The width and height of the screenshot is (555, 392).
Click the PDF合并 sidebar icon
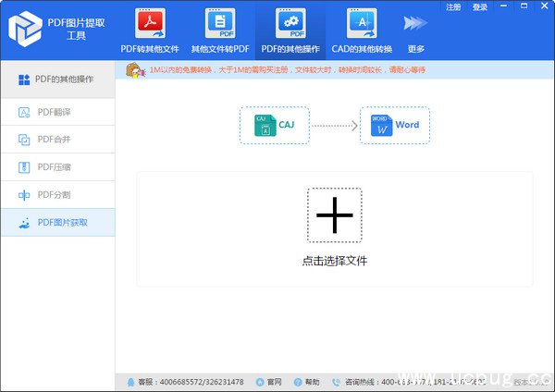pos(24,140)
